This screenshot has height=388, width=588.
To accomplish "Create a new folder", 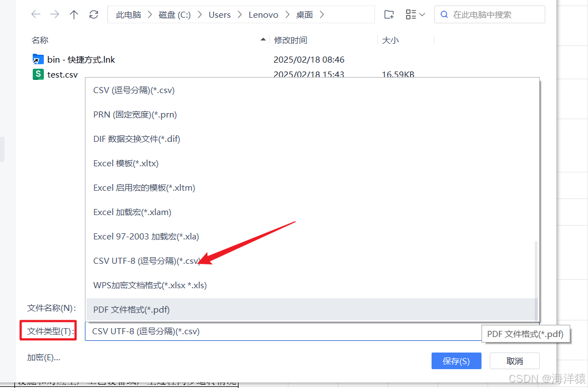I will (x=389, y=14).
